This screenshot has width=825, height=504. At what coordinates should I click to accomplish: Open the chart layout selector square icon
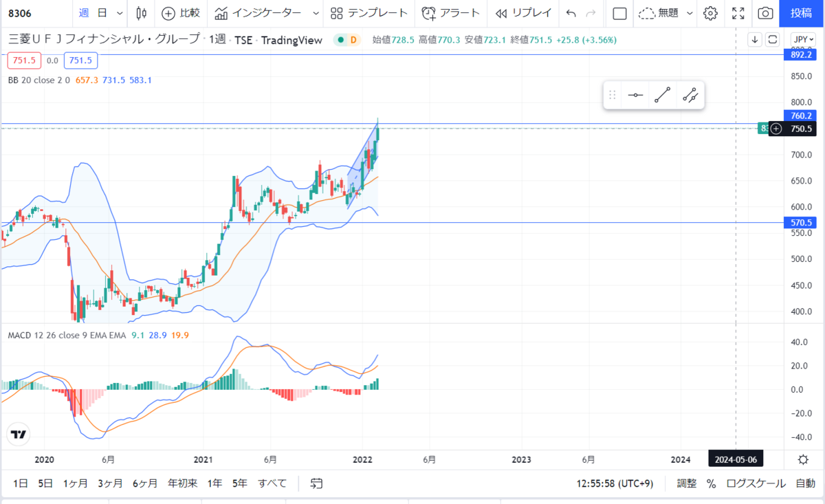click(619, 13)
